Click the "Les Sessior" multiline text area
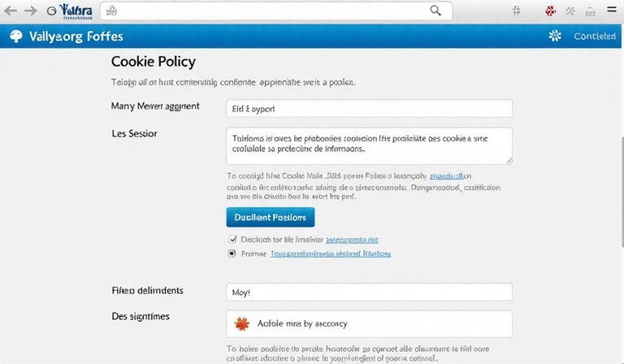The width and height of the screenshot is (624, 364). click(x=368, y=145)
